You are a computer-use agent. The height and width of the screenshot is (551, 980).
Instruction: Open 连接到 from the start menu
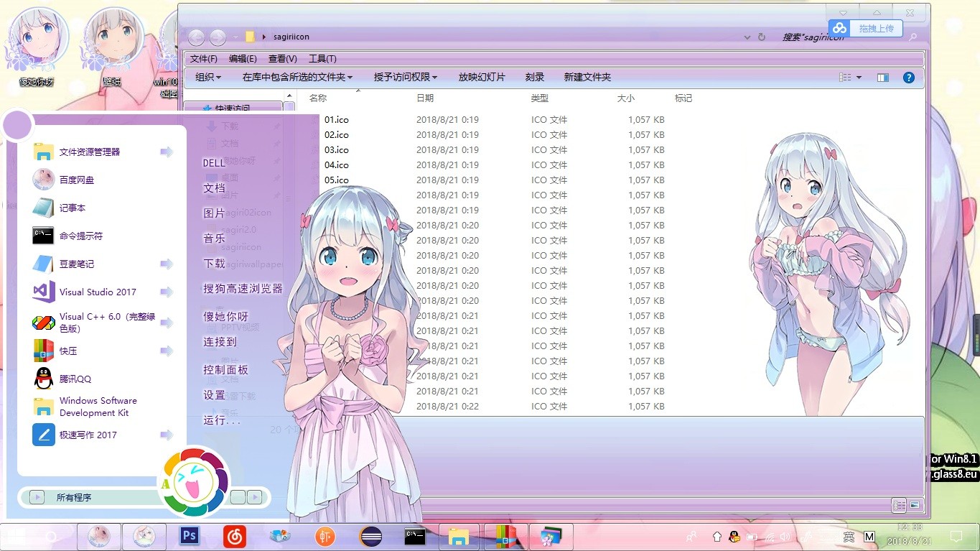coord(220,342)
